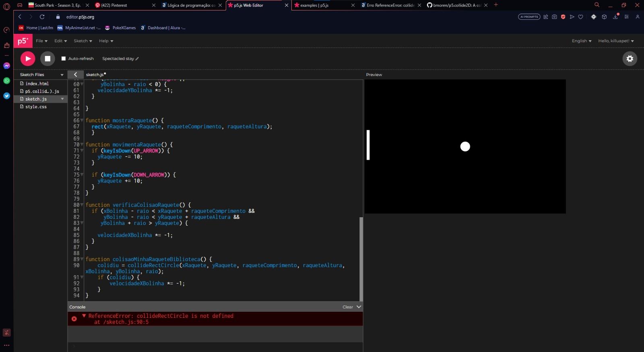Click the white ball in the preview
Viewport: 644px width, 352px height.
point(465,146)
